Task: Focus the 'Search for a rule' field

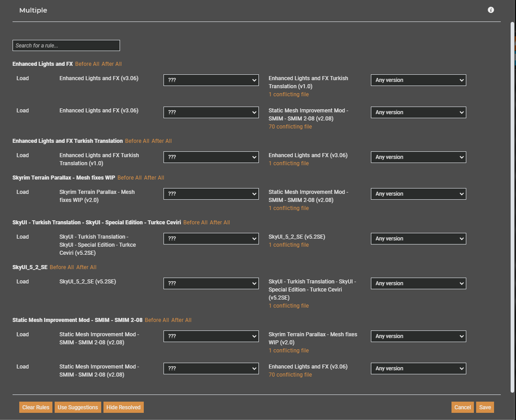Action: (x=66, y=46)
